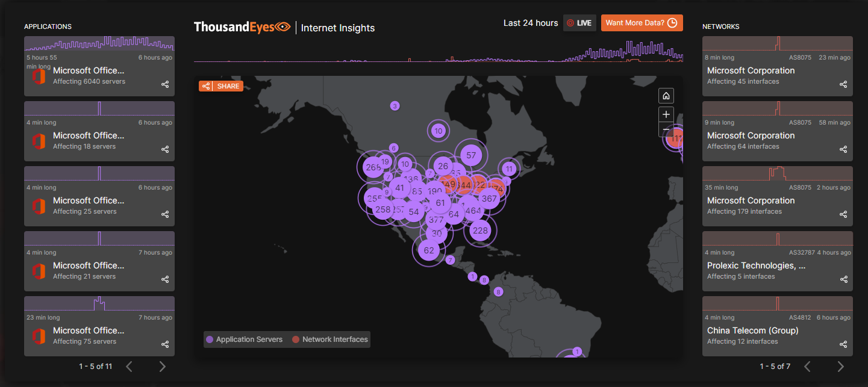Click the timeline sparkline on 23 min long card
The height and width of the screenshot is (387, 868).
pyautogui.click(x=99, y=303)
